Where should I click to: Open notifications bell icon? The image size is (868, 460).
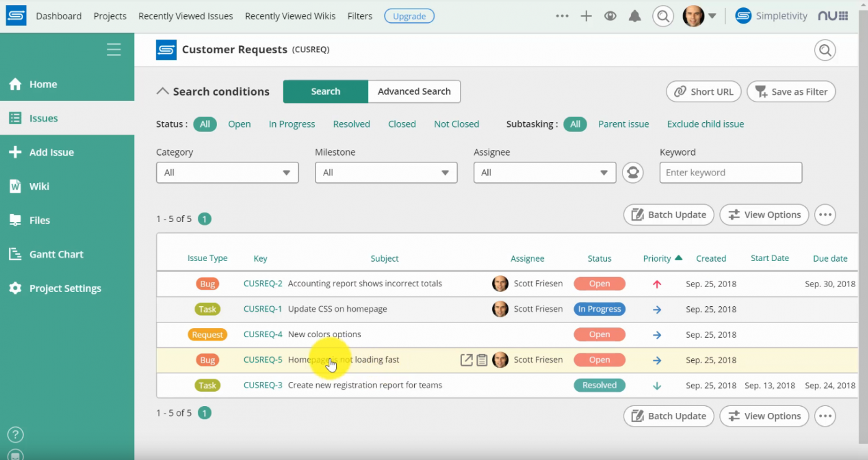(634, 16)
